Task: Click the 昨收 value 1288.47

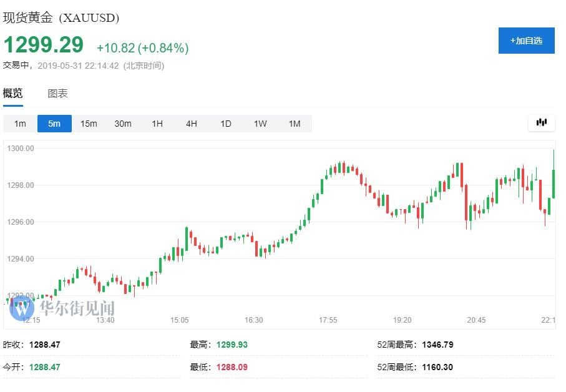Action: [45, 345]
